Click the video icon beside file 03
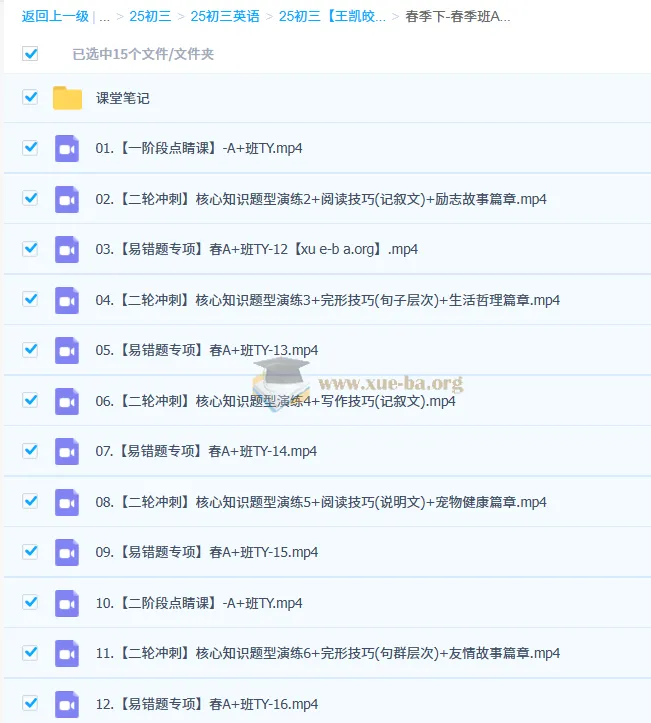Screen dimensions: 651x723 pyautogui.click(x=67, y=249)
